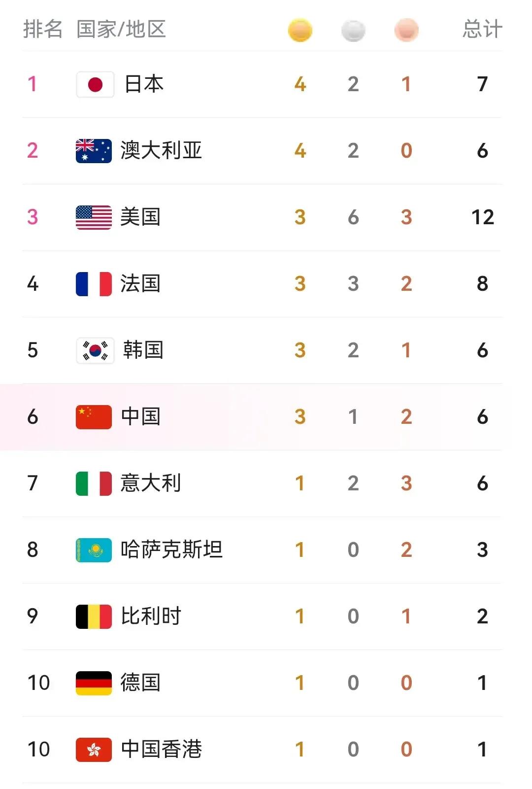Click the 总计 column header

pos(482,29)
